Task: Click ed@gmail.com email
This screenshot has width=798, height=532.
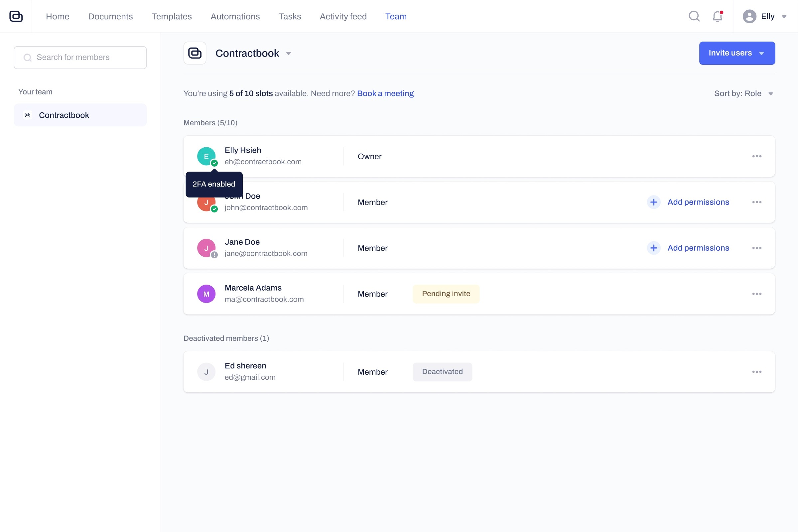Action: point(250,377)
